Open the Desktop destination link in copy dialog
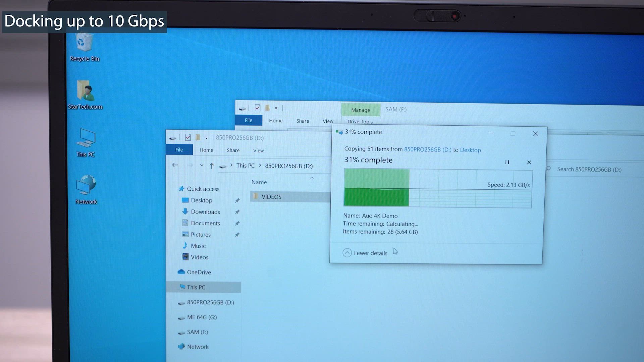Viewport: 644px width, 362px height. 470,150
